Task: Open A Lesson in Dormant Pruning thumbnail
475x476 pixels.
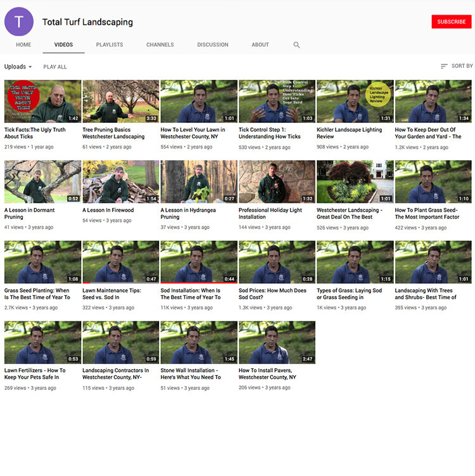Action: (43, 182)
